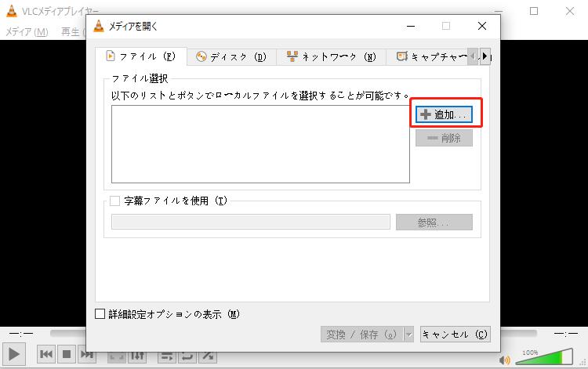Click the right tab scroll arrow
This screenshot has width=588, height=369.
[485, 56]
